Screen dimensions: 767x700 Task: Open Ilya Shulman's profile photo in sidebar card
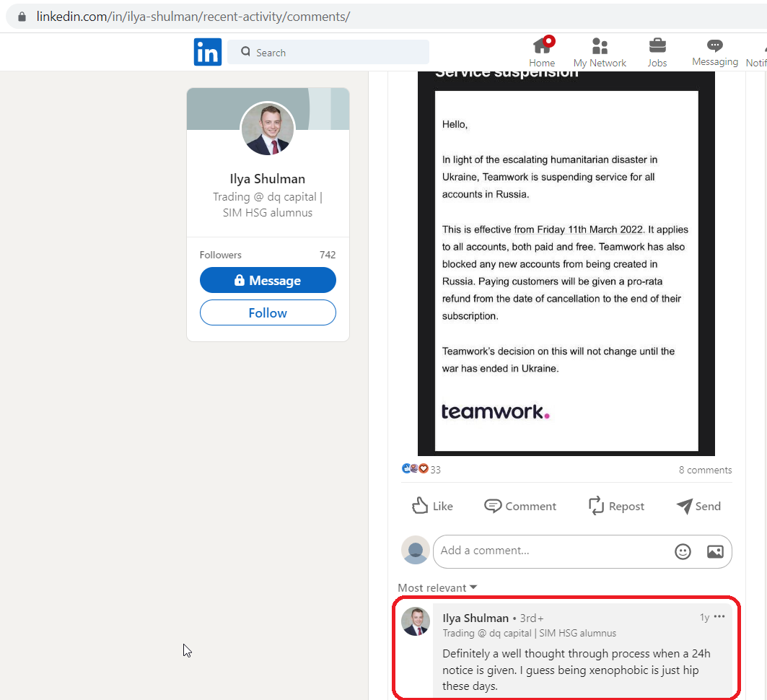(268, 128)
